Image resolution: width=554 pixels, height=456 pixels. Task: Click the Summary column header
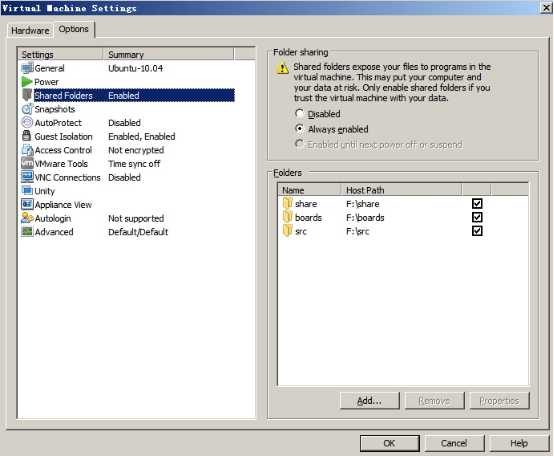pyautogui.click(x=168, y=54)
